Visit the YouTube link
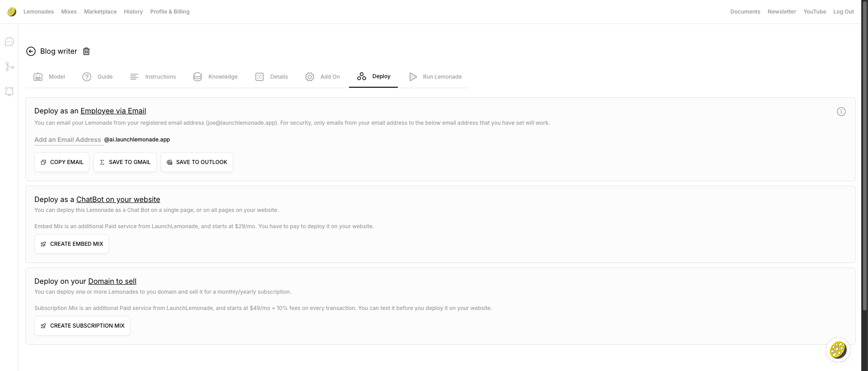The height and width of the screenshot is (371, 868). coord(815,12)
